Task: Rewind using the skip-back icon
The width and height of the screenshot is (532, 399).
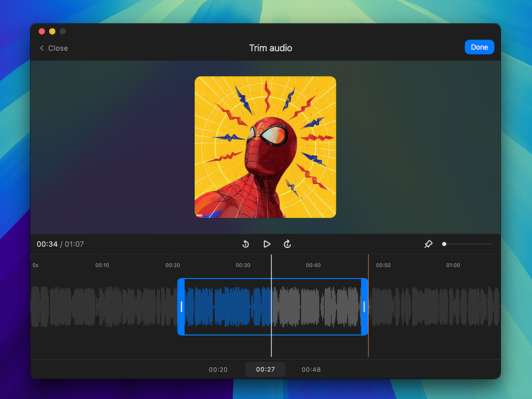Action: [x=245, y=244]
